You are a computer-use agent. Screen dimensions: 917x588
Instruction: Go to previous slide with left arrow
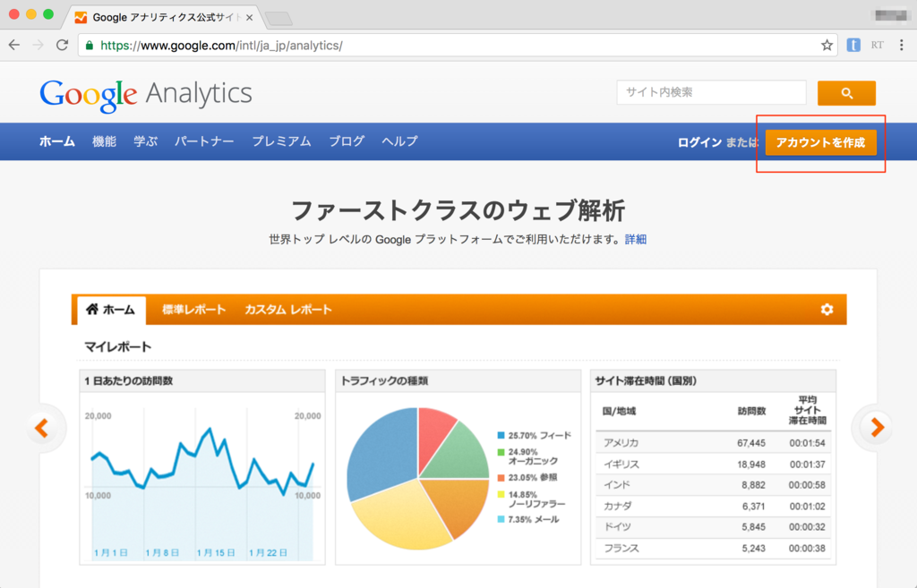click(x=42, y=428)
